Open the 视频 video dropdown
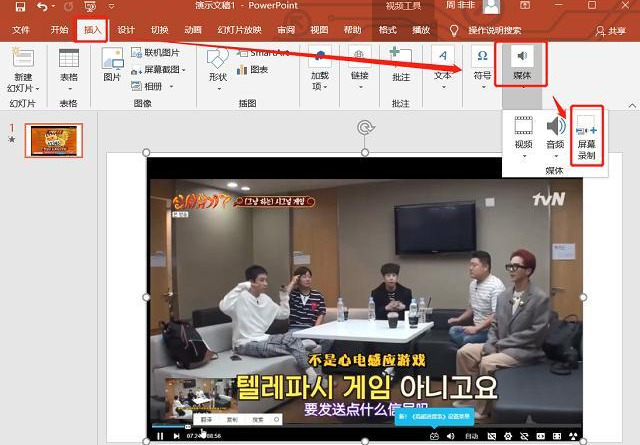This screenshot has height=445, width=640. (x=524, y=137)
